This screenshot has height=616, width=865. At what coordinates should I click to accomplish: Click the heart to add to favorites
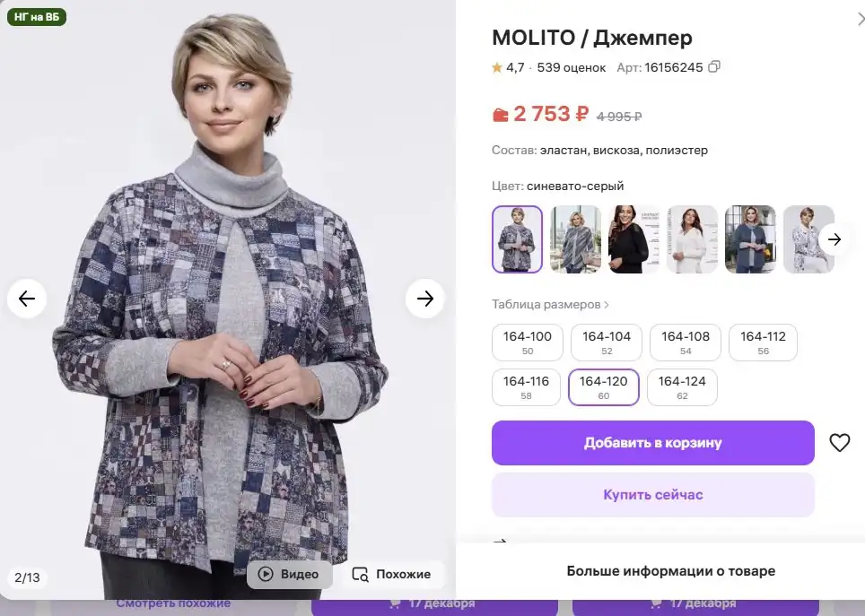click(840, 442)
